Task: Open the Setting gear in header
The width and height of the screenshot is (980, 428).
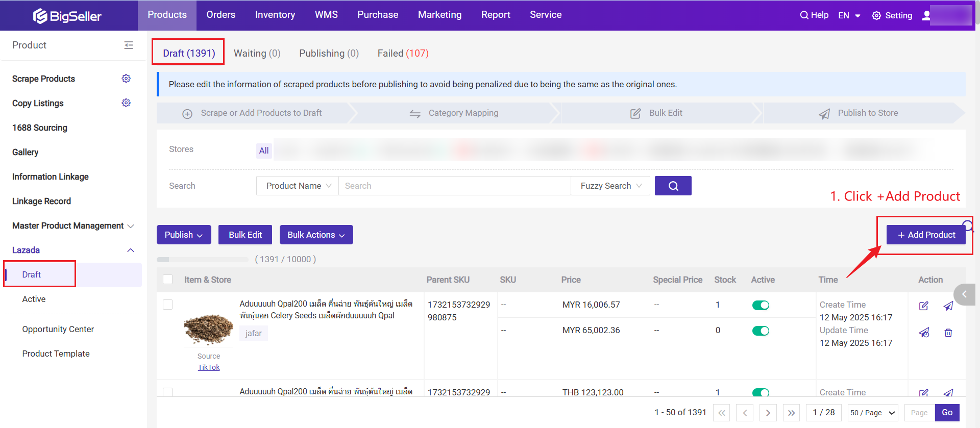Action: click(876, 16)
